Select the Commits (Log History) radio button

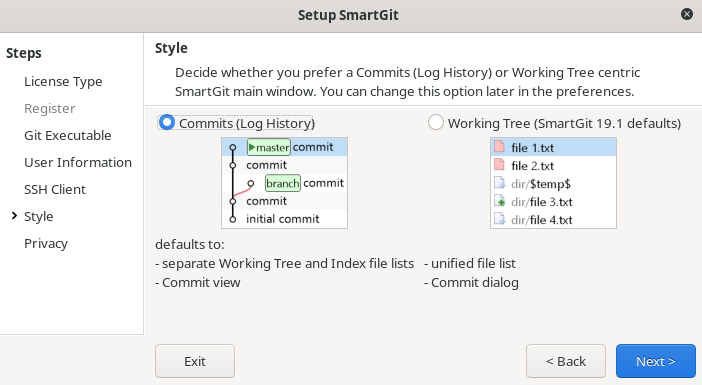pyautogui.click(x=167, y=122)
